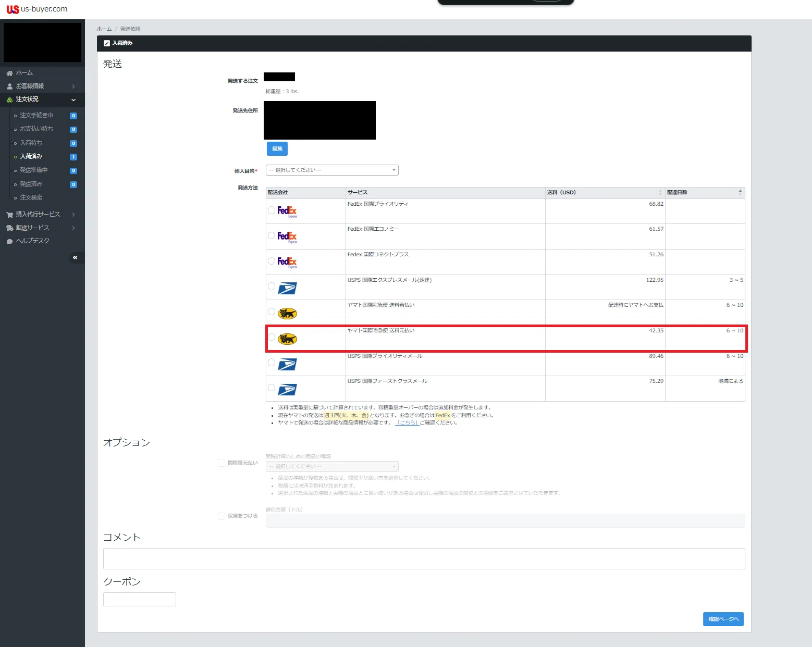
Task: Click the 入荷待ち count badge
Action: click(x=73, y=143)
